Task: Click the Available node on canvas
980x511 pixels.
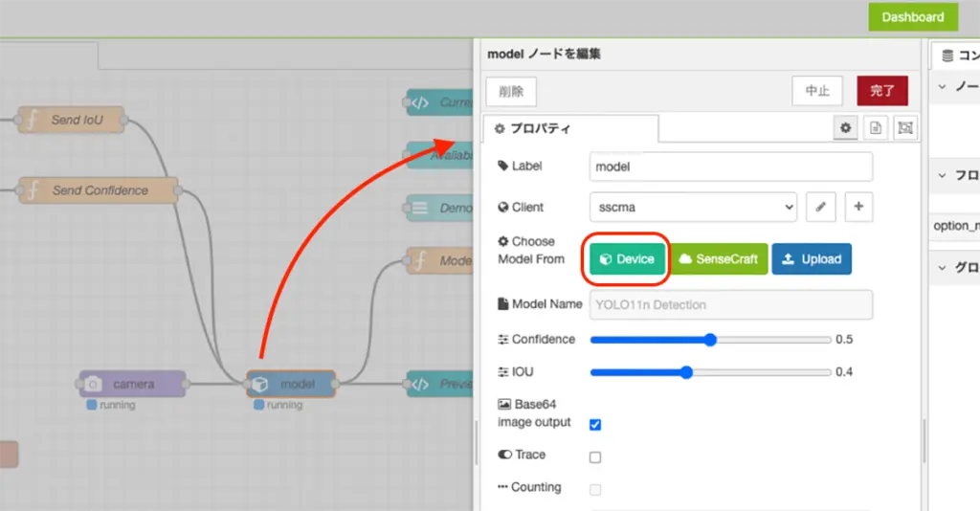Action: (x=440, y=155)
